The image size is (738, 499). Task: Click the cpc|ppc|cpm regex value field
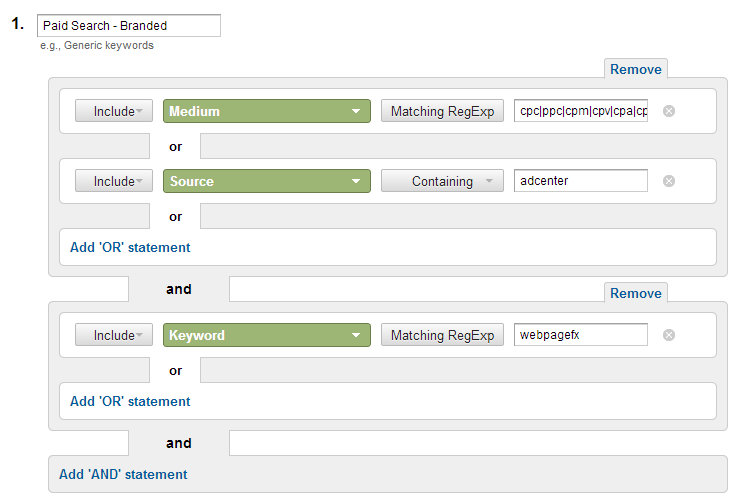click(x=581, y=111)
